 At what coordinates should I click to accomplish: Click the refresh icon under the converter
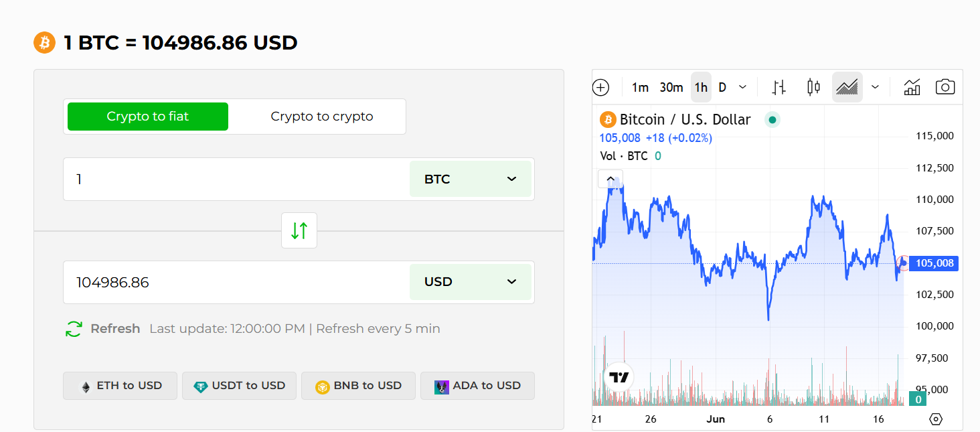pos(74,328)
